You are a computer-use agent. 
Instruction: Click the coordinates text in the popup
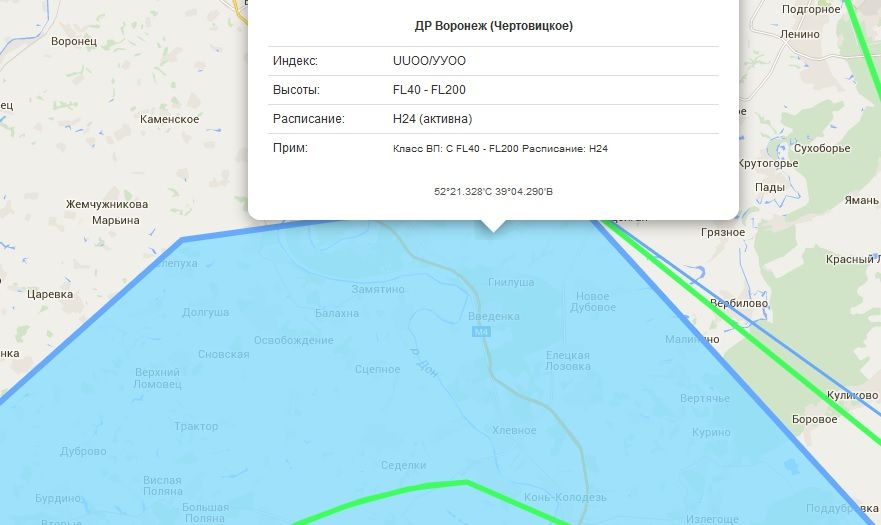tap(493, 191)
